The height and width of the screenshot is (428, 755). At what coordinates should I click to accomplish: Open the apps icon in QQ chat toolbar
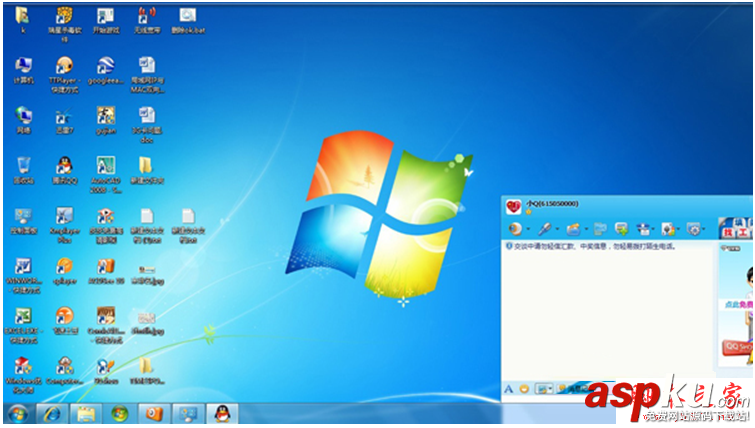[x=668, y=229]
